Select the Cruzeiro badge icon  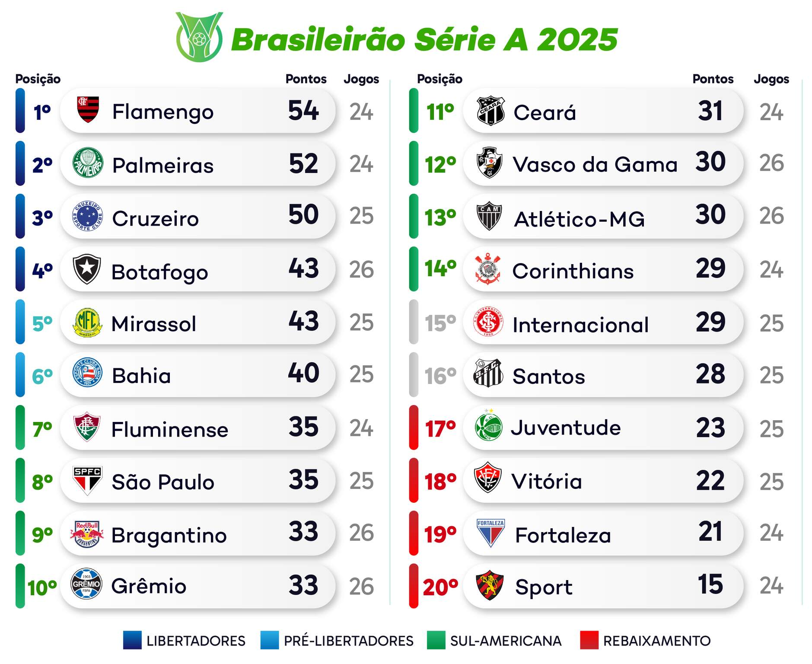pyautogui.click(x=88, y=216)
